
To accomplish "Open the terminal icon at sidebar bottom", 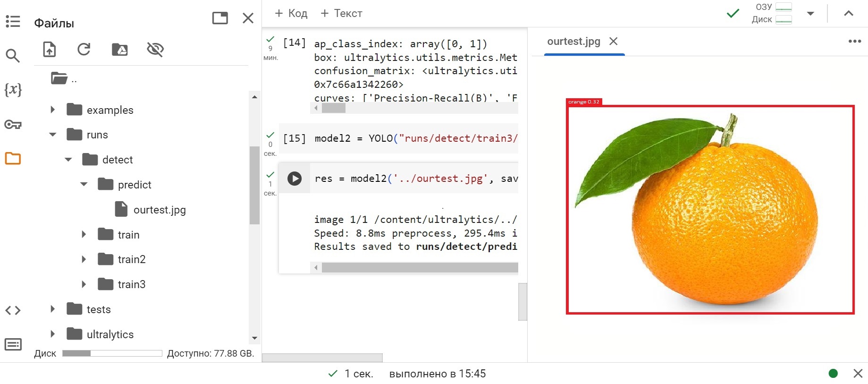I will point(13,345).
